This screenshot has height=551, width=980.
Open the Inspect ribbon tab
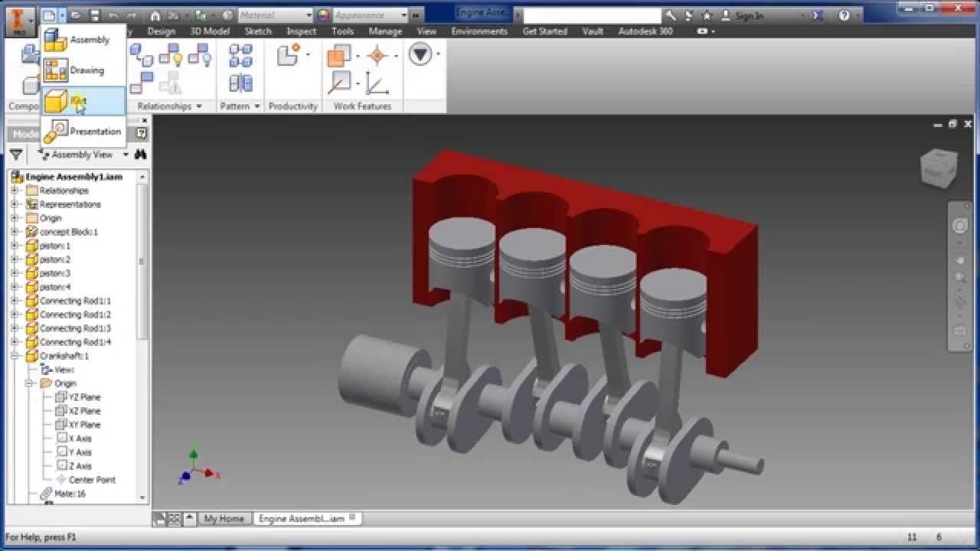(x=301, y=31)
